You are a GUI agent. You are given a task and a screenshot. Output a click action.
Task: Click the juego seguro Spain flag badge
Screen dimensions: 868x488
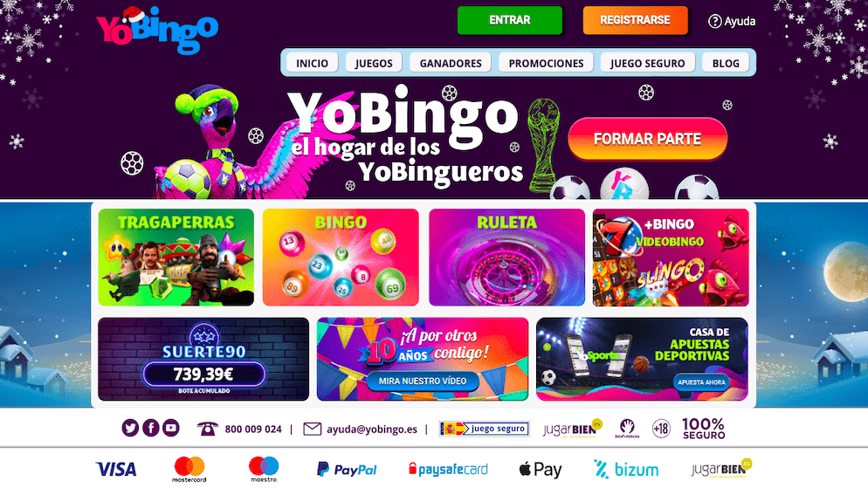point(485,429)
